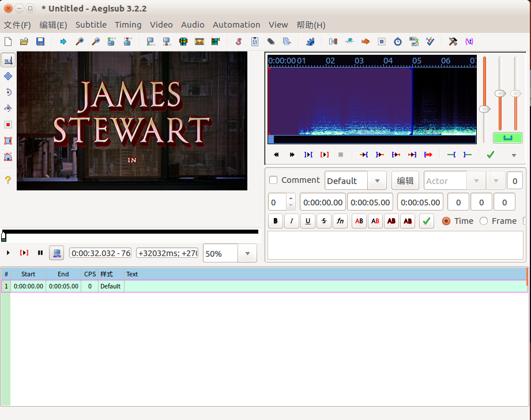Click the Jump To blue arrow icon
Viewport: 531px width, 420px height.
click(63, 42)
